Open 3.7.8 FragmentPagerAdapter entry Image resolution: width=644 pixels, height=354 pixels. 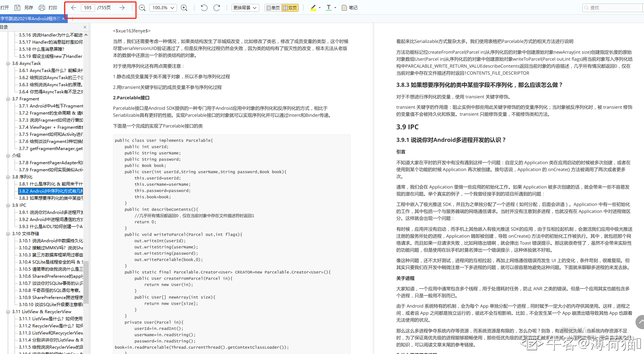point(51,163)
